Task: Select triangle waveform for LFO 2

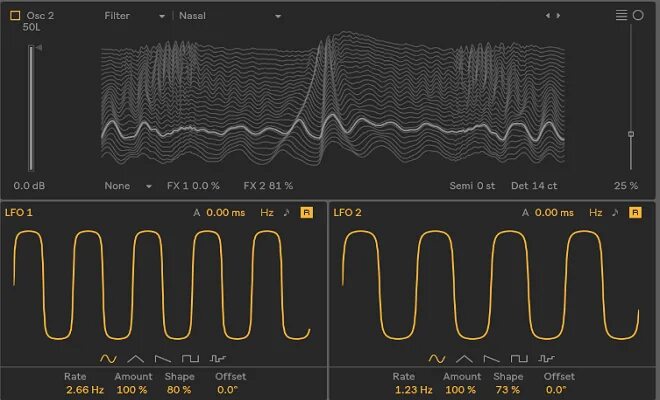Action: (464, 359)
